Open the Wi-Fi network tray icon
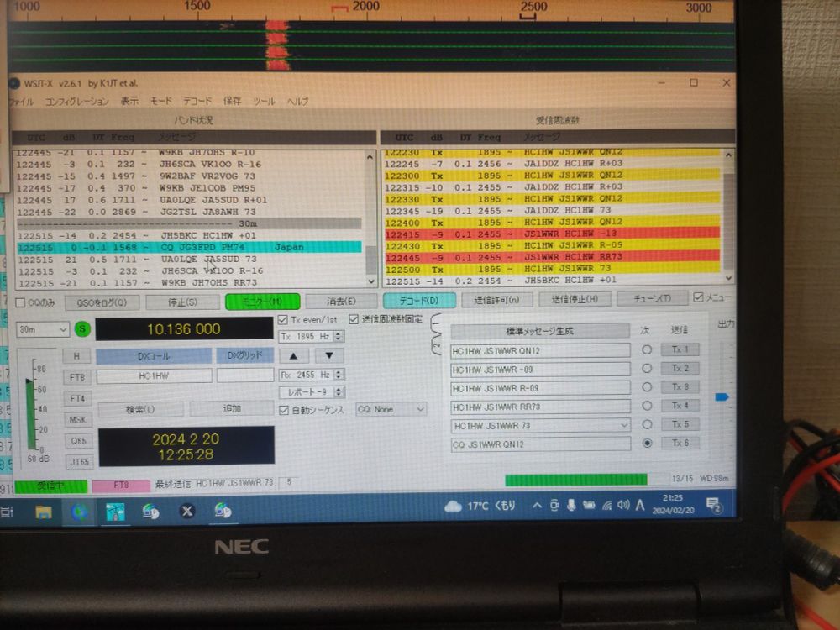Screen dimensions: 840x630 (607, 505)
